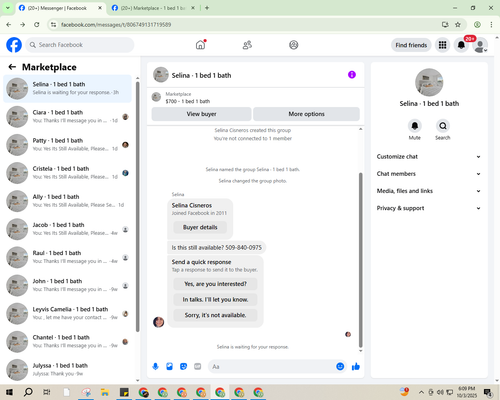Expand Media, files and links section

point(429,191)
